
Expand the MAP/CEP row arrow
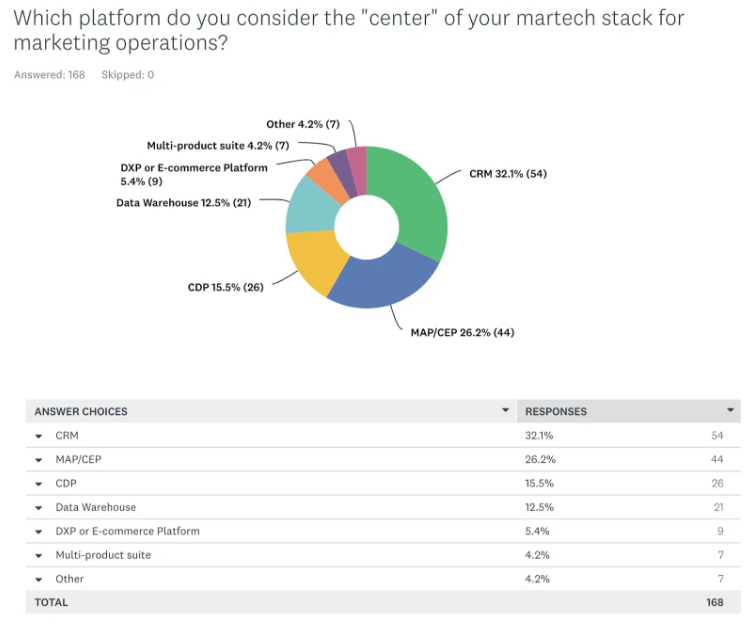point(39,460)
